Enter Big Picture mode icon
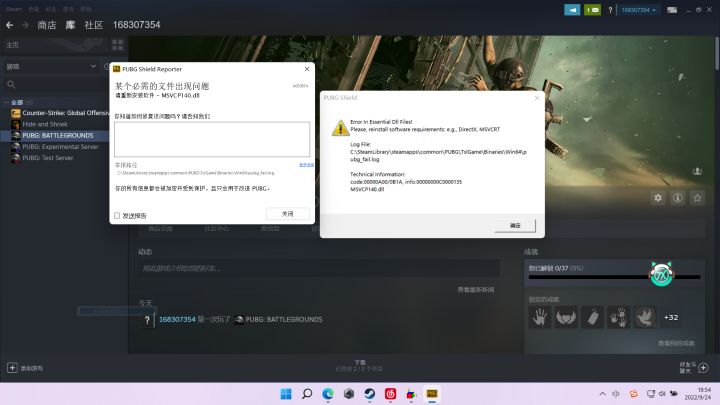Viewport: 720px width, 405px height. (672, 10)
